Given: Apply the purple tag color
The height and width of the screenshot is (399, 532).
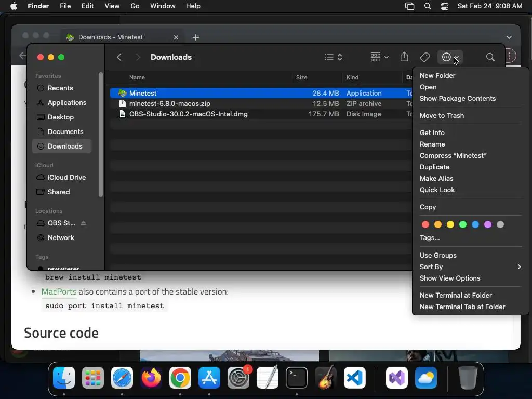Looking at the screenshot, I should 488,224.
